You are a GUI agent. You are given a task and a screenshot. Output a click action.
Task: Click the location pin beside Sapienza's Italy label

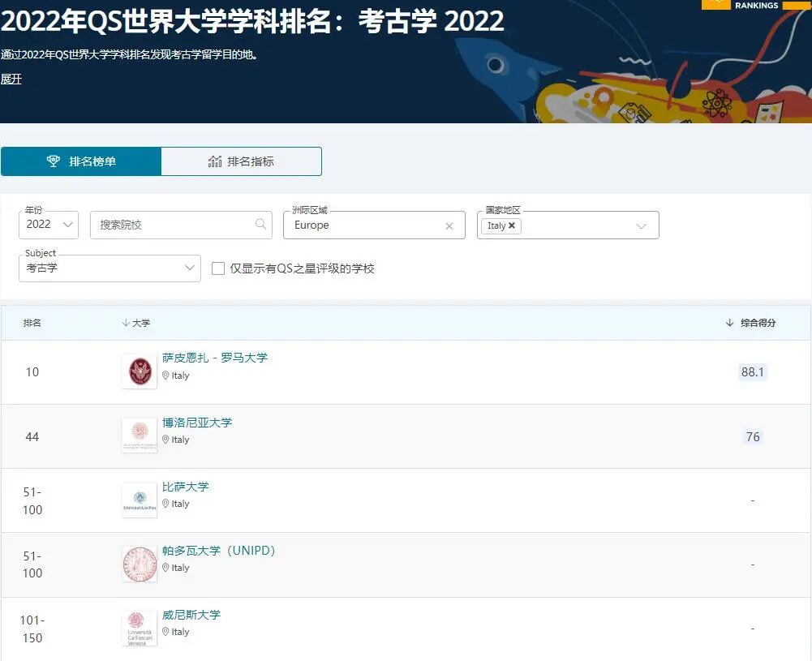click(165, 376)
